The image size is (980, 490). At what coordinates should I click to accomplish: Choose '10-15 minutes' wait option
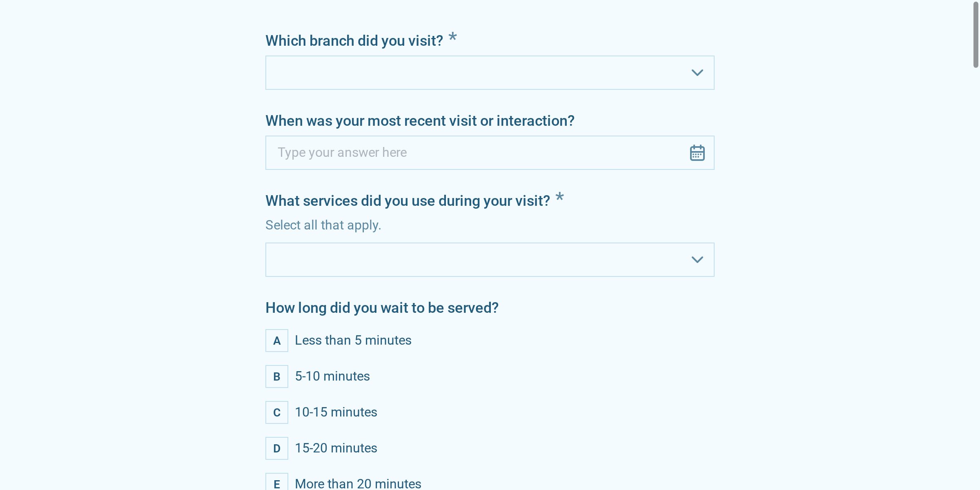(x=336, y=412)
